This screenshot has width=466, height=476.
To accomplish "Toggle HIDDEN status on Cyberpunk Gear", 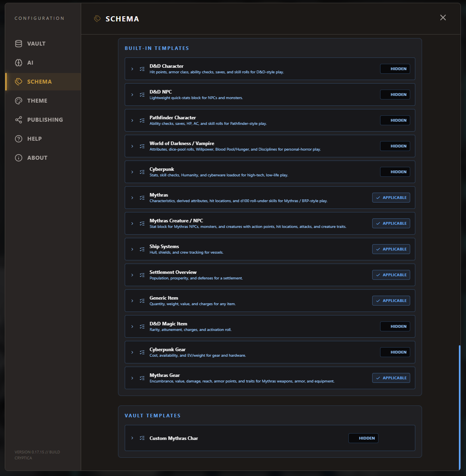I will coord(395,352).
